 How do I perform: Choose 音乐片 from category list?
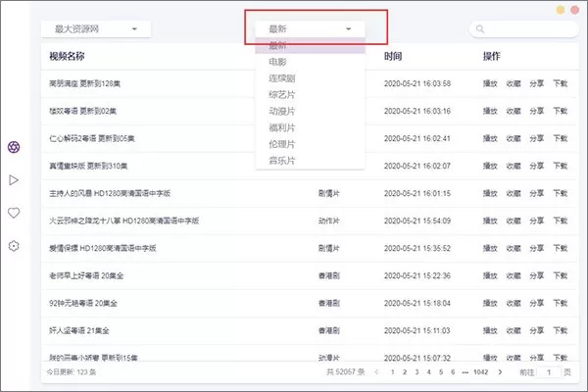[310, 161]
